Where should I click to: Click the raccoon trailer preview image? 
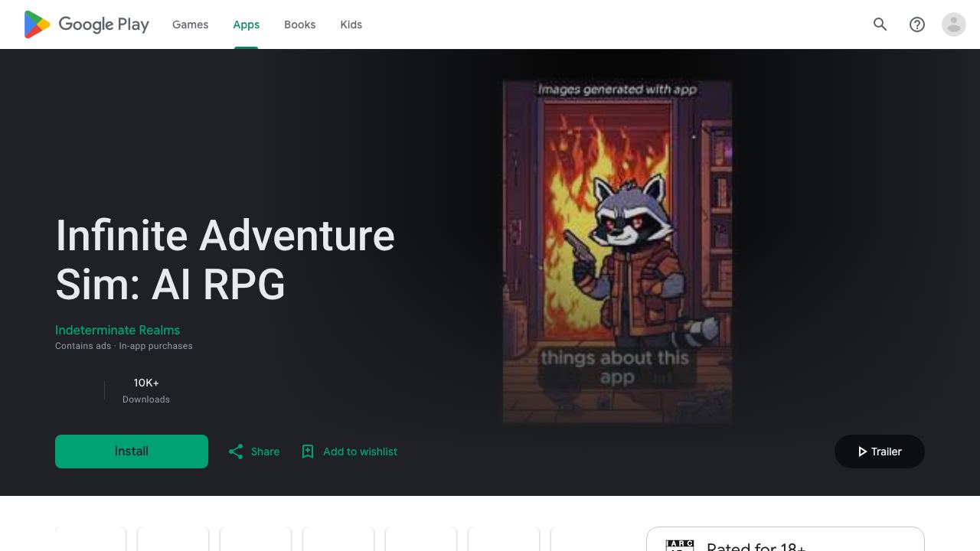pos(617,251)
